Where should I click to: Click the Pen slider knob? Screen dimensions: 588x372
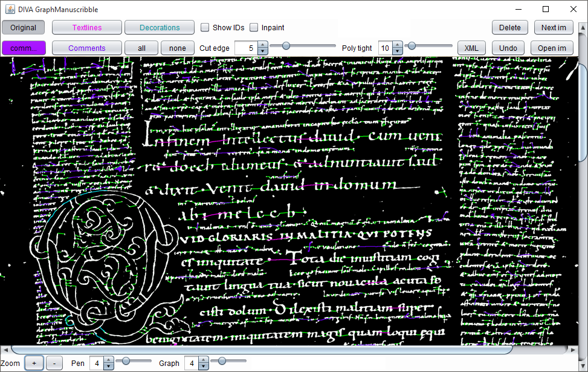pos(126,361)
